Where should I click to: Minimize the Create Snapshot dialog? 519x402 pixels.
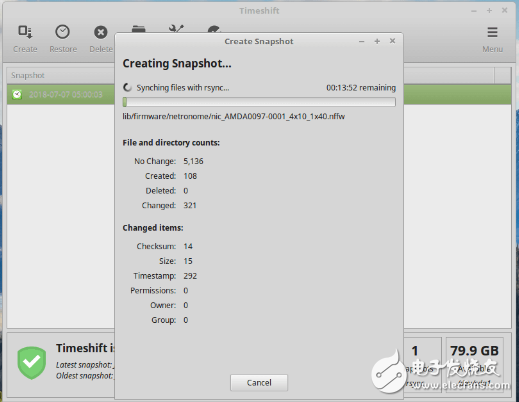[x=361, y=41]
